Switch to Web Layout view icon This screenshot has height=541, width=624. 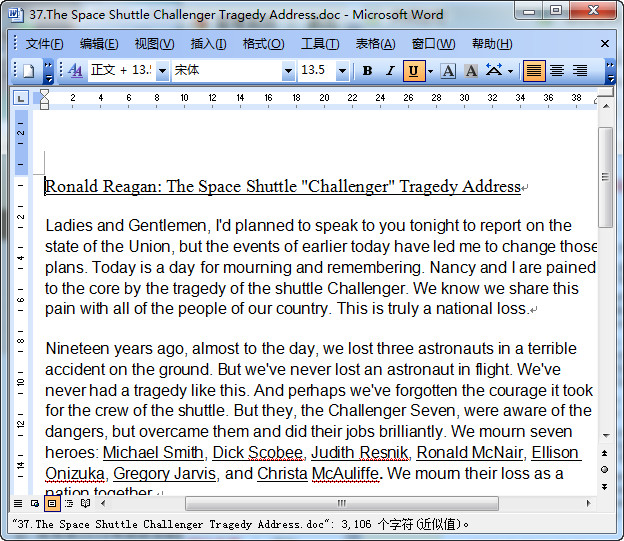35,504
